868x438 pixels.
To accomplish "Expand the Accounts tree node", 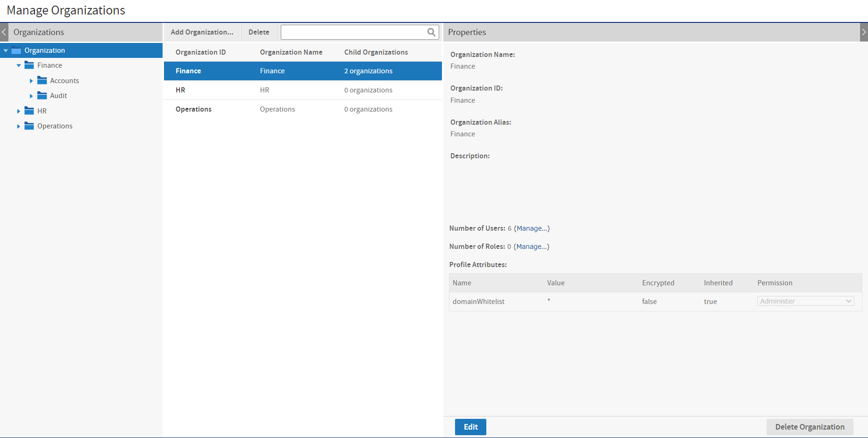I will [x=31, y=81].
